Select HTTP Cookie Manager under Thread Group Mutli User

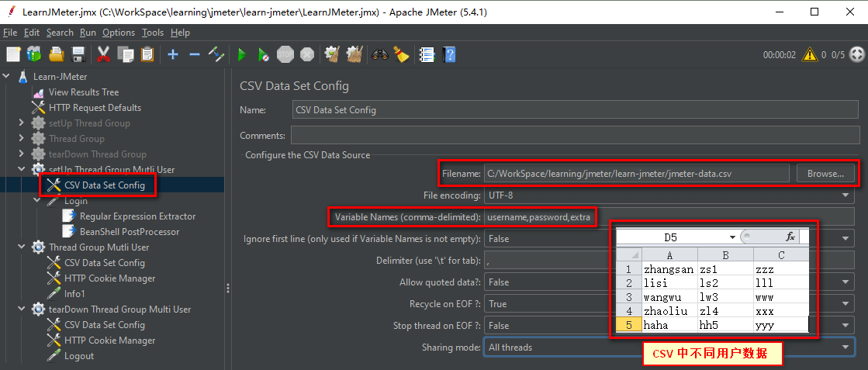click(x=109, y=278)
